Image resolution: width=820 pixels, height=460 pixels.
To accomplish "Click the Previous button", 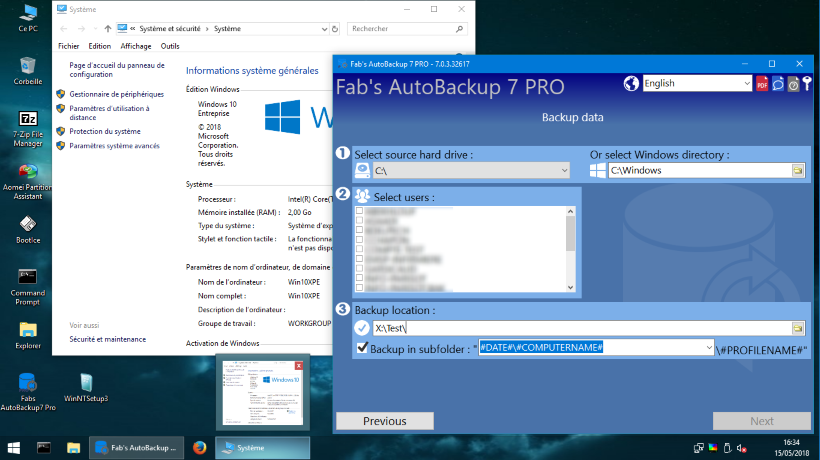I will tap(385, 421).
